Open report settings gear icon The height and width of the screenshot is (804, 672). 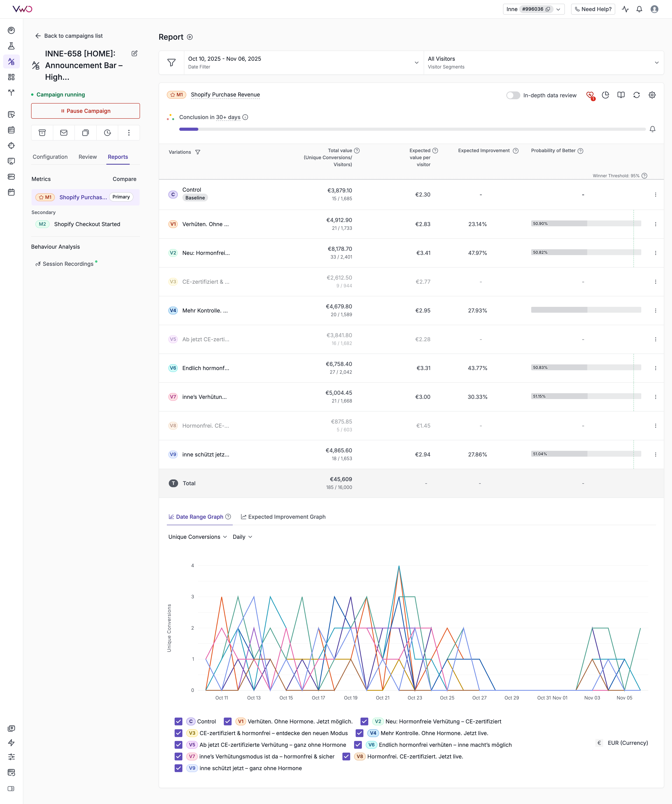tap(652, 95)
